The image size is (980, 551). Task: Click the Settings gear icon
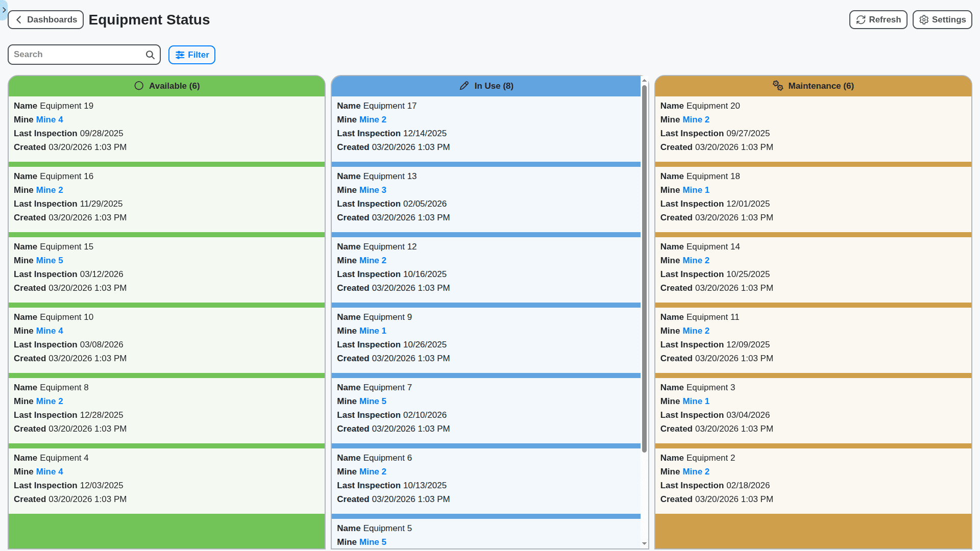(923, 19)
